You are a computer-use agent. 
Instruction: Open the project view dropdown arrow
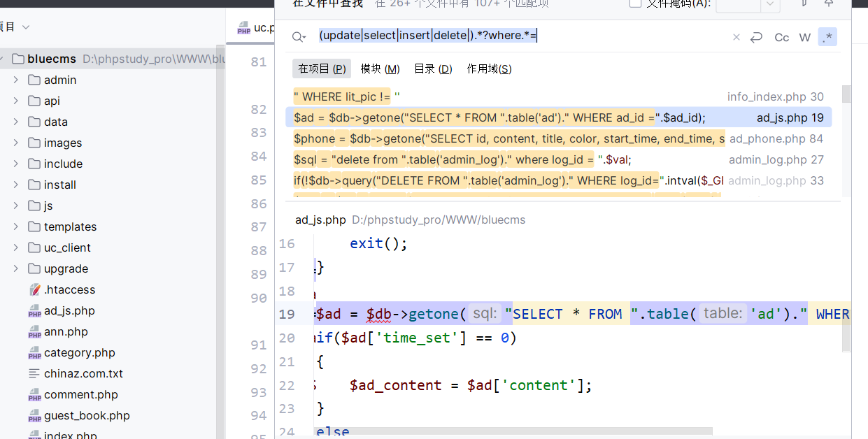26,27
